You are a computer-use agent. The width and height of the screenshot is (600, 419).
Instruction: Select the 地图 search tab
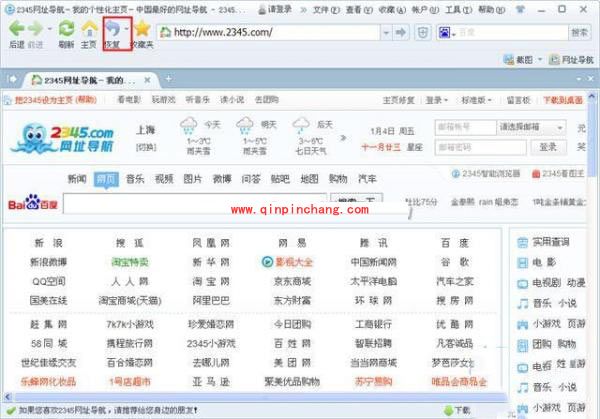(309, 179)
